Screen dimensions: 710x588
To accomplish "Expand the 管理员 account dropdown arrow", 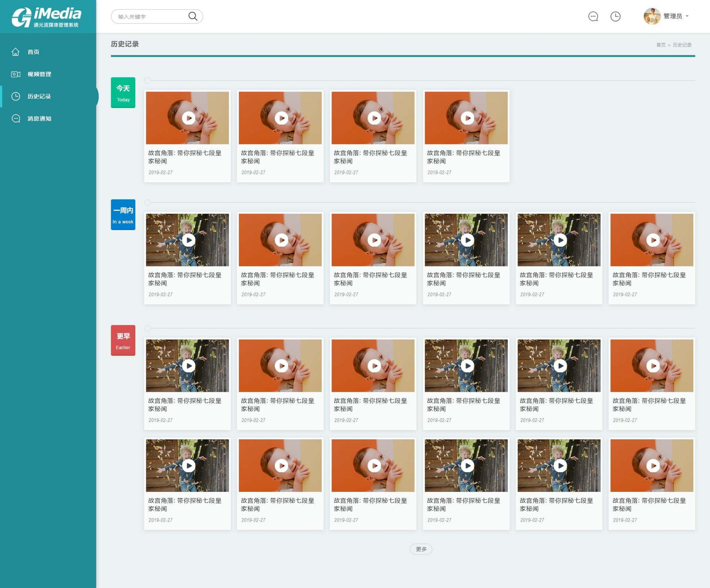I will (x=687, y=16).
